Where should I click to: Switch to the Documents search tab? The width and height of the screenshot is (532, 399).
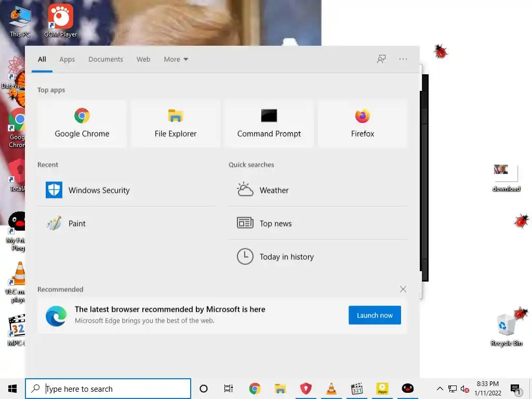(x=105, y=59)
